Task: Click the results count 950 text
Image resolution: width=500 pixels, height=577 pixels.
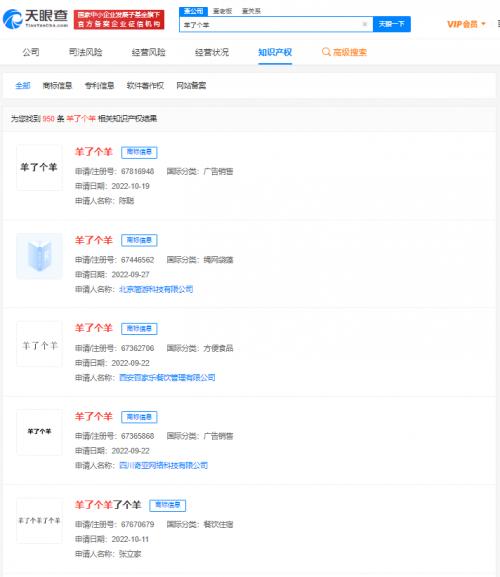Action: pos(49,118)
